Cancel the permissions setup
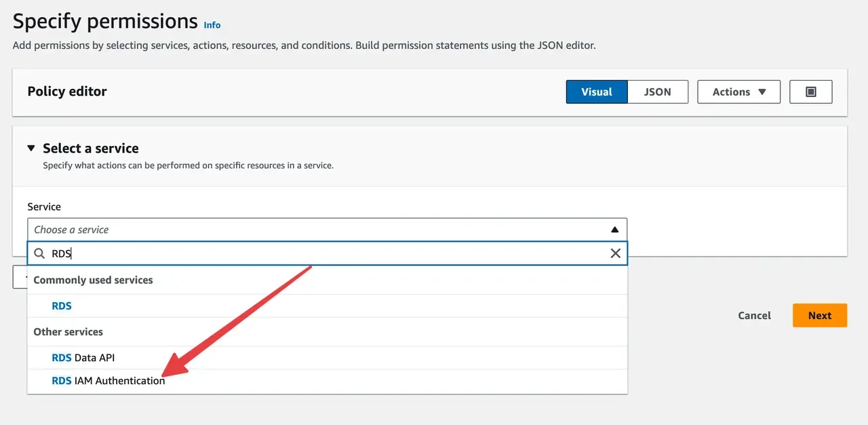The height and width of the screenshot is (425, 868). click(754, 315)
